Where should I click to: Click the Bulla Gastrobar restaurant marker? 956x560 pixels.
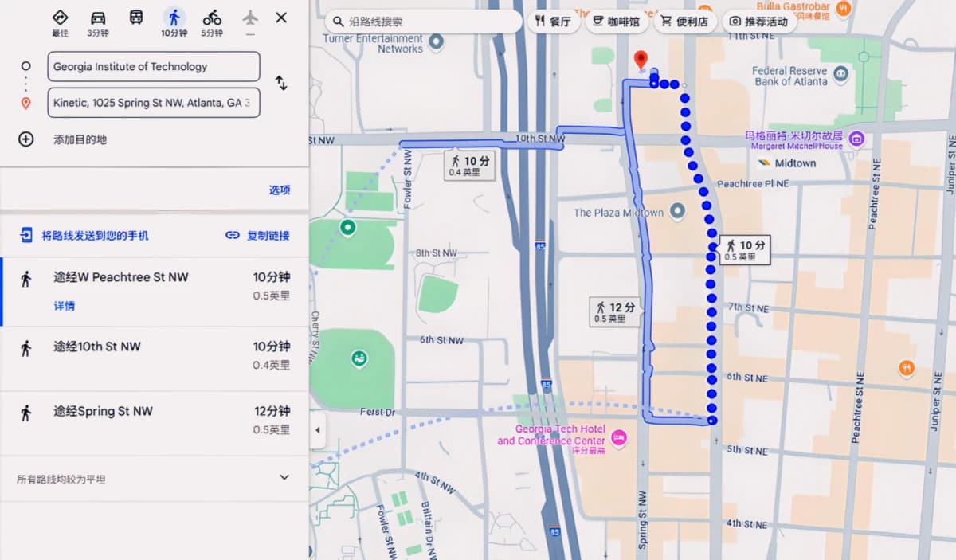click(844, 7)
